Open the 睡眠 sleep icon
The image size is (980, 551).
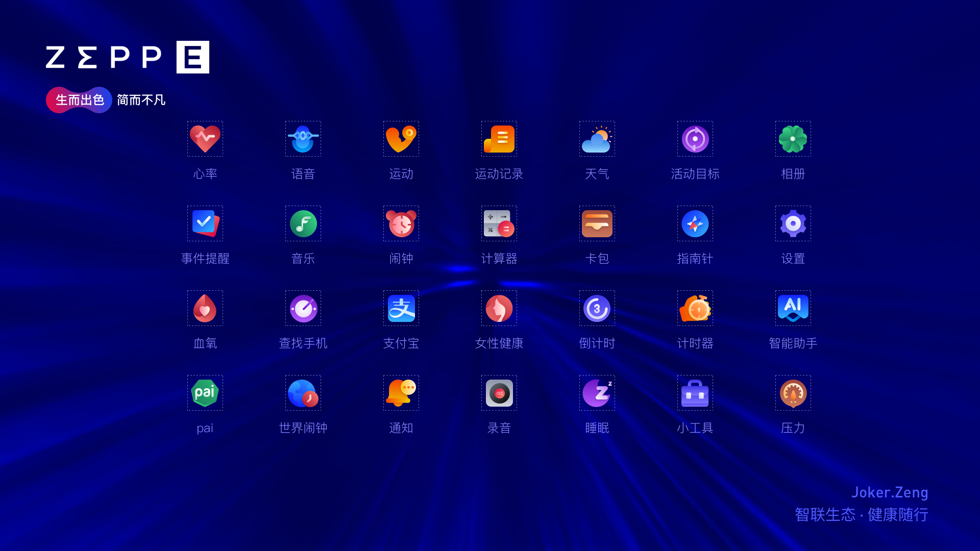pyautogui.click(x=597, y=393)
